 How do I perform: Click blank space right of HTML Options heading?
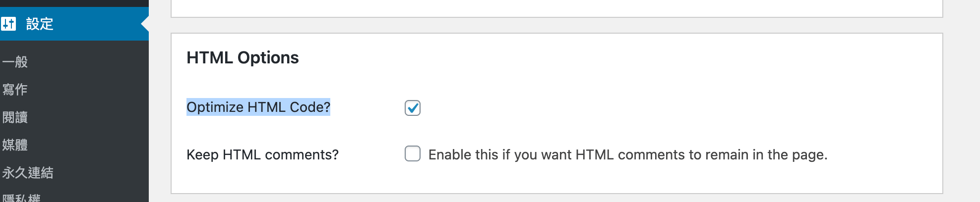pyautogui.click(x=595, y=58)
